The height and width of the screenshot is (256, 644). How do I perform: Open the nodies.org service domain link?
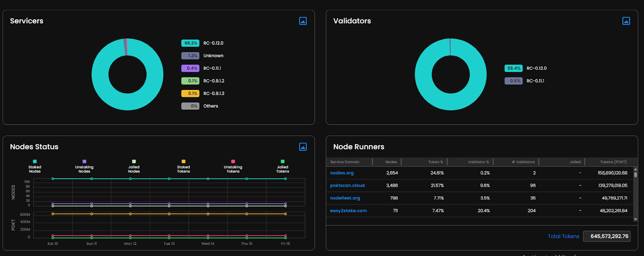click(342, 173)
